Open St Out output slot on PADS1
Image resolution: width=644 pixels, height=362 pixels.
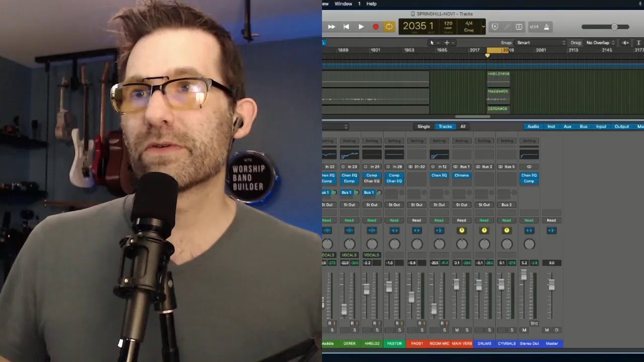click(417, 205)
